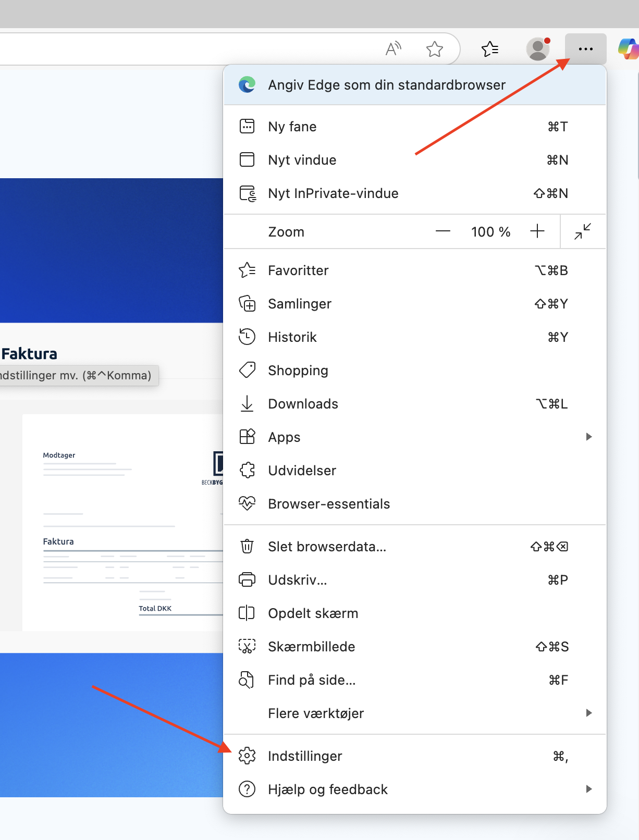Select Skærmbillede menu entry
639x840 pixels.
(415, 646)
